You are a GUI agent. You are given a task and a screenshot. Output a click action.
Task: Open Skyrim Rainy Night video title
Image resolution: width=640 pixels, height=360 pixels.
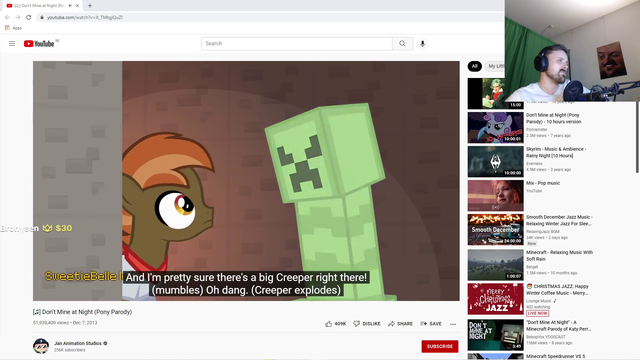point(556,152)
